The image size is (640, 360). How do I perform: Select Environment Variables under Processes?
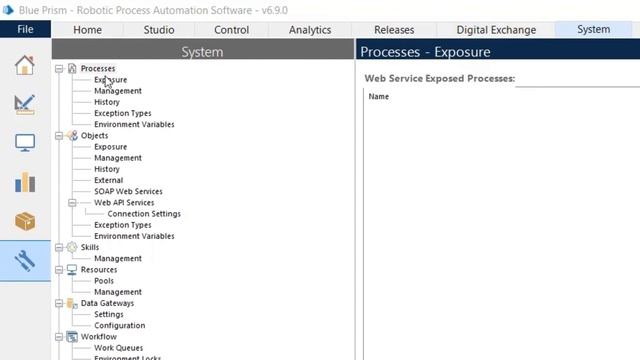[134, 124]
